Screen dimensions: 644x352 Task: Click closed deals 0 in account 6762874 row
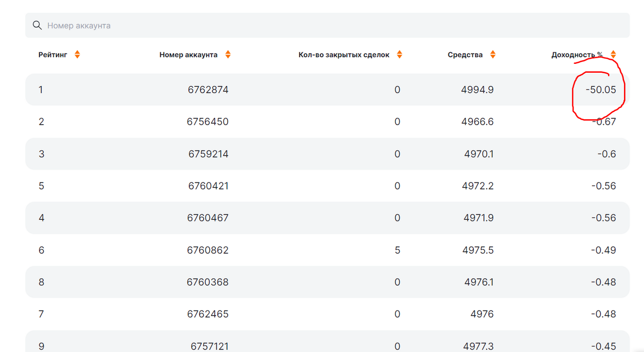click(x=397, y=90)
